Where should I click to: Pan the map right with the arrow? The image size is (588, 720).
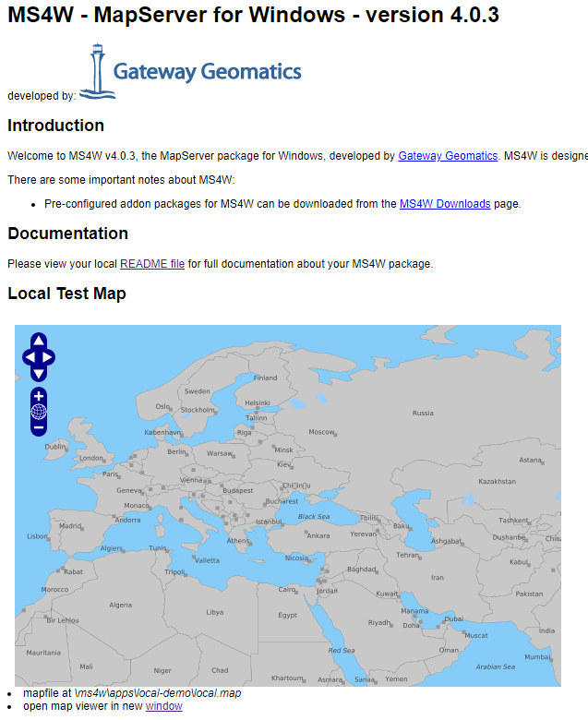49,357
